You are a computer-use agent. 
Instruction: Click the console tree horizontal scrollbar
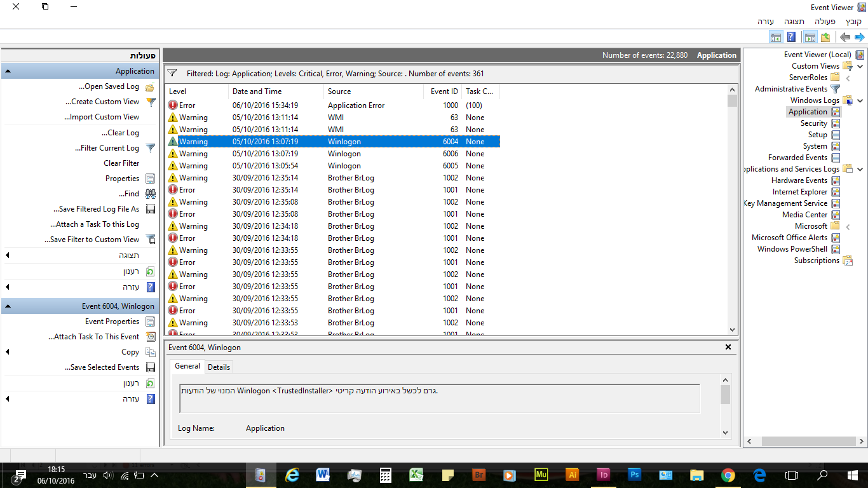[x=804, y=441]
